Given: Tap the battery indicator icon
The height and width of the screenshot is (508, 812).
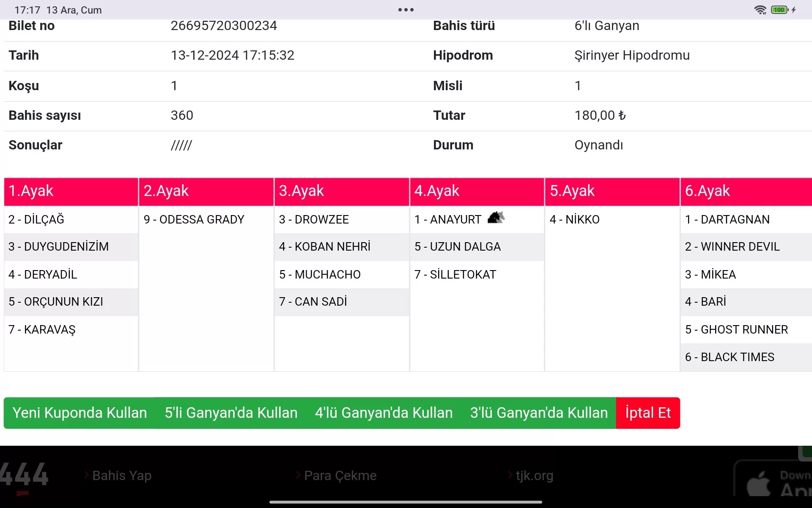Looking at the screenshot, I should pyautogui.click(x=779, y=10).
